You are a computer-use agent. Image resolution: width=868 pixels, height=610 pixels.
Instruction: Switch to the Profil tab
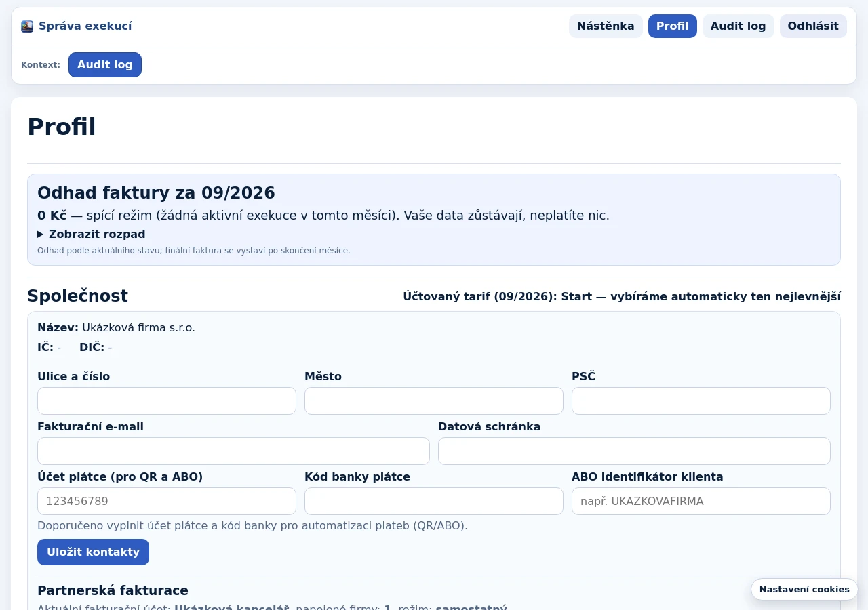coord(673,26)
